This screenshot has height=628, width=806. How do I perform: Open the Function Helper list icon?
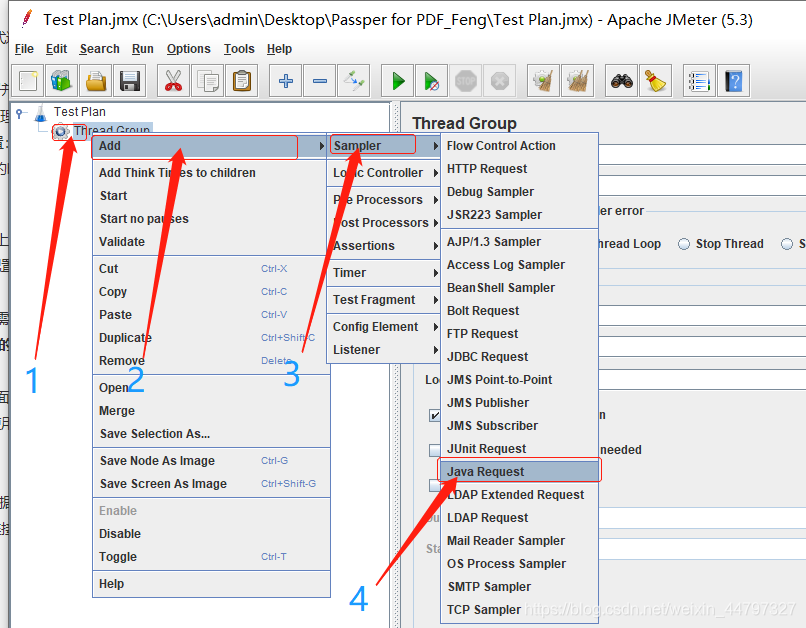(699, 81)
